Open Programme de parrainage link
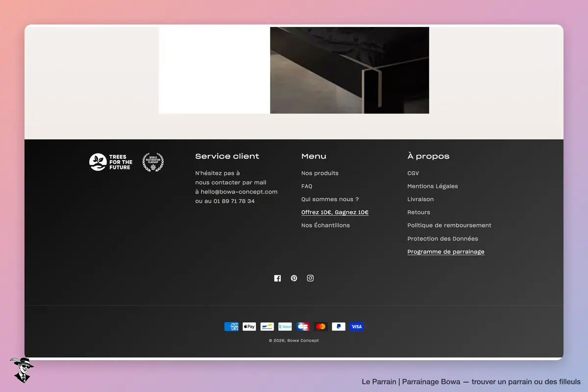The height and width of the screenshot is (392, 588). coord(446,252)
